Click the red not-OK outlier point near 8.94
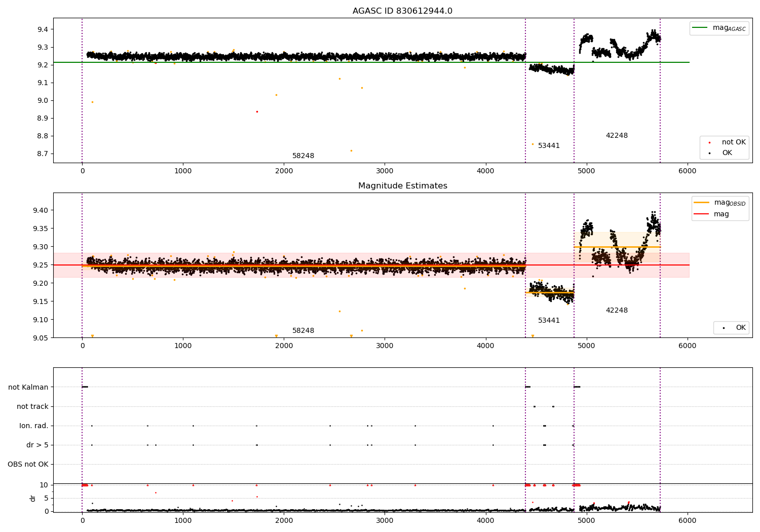The width and height of the screenshot is (760, 532). pyautogui.click(x=257, y=111)
